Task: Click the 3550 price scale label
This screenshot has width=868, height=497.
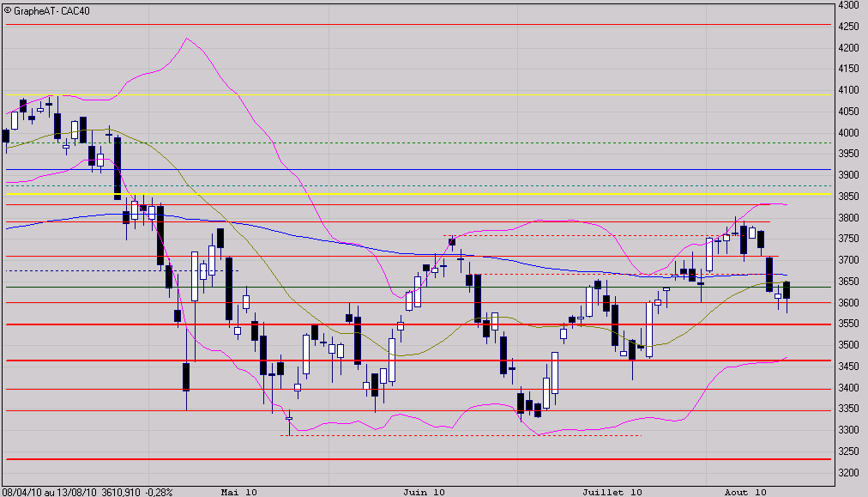Action: click(848, 324)
